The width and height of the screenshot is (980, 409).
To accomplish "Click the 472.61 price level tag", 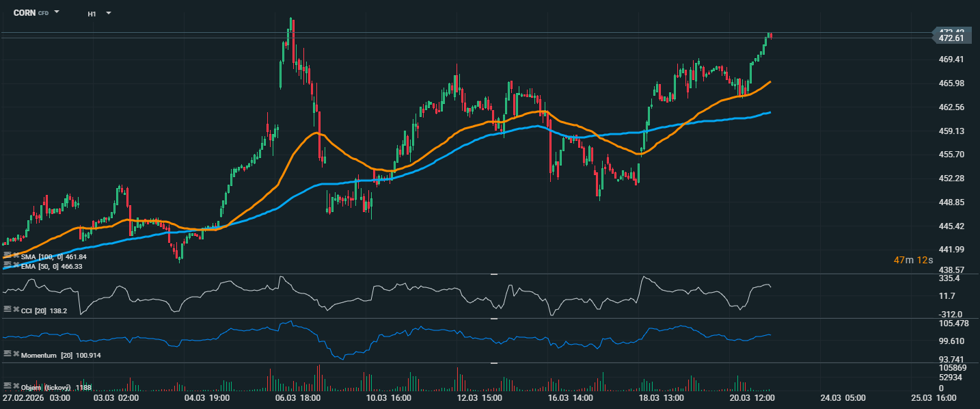I will pyautogui.click(x=951, y=38).
